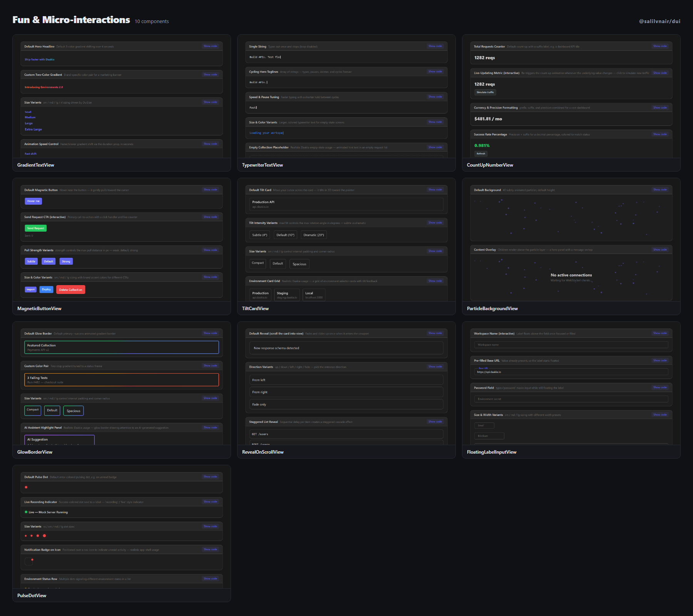
Task: Click the blue Deploy button
Action: tap(47, 289)
